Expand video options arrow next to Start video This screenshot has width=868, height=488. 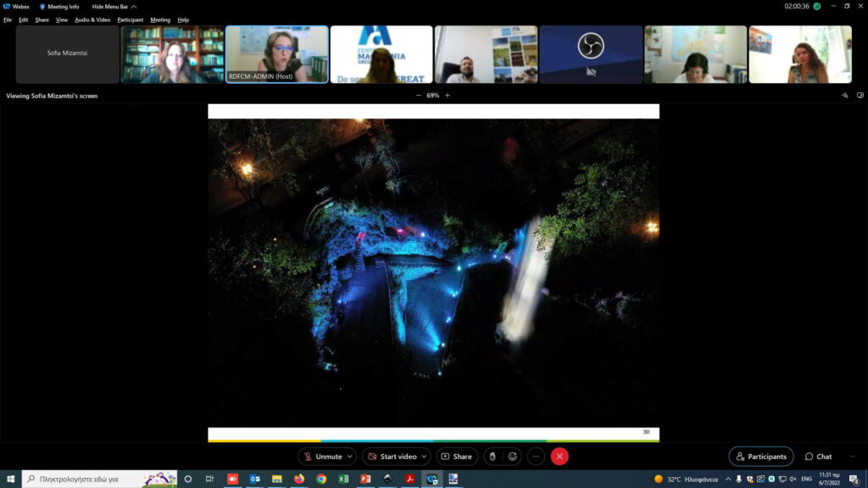coord(425,457)
